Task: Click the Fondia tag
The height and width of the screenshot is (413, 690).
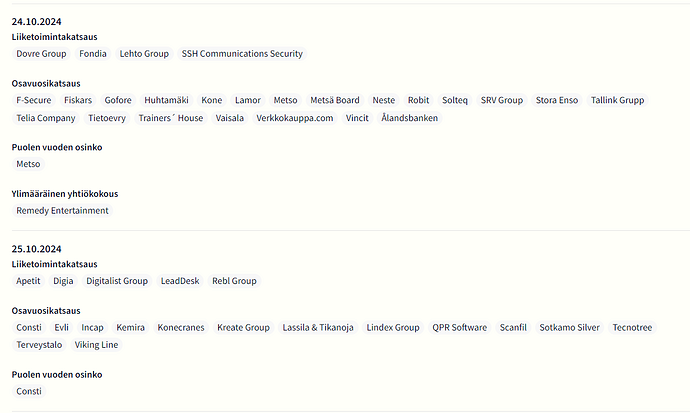Action: (93, 54)
